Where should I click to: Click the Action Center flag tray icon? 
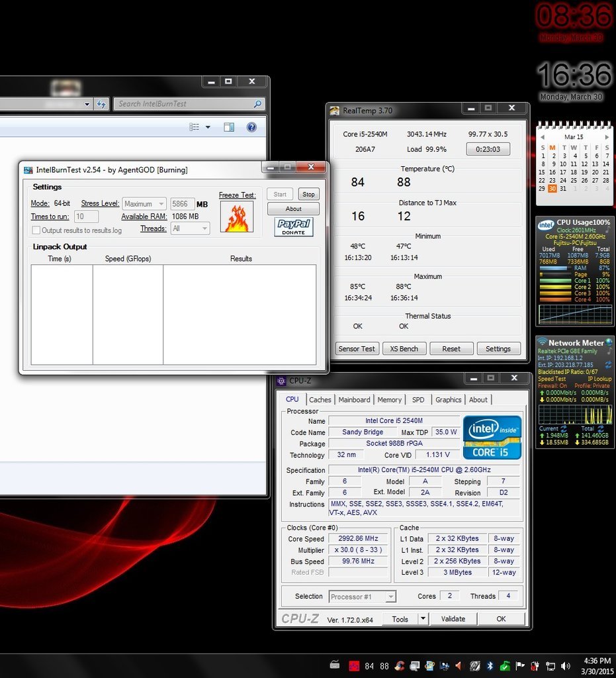point(520,665)
